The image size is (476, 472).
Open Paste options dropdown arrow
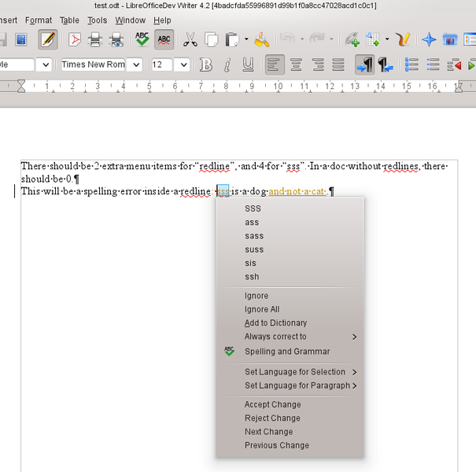point(246,39)
